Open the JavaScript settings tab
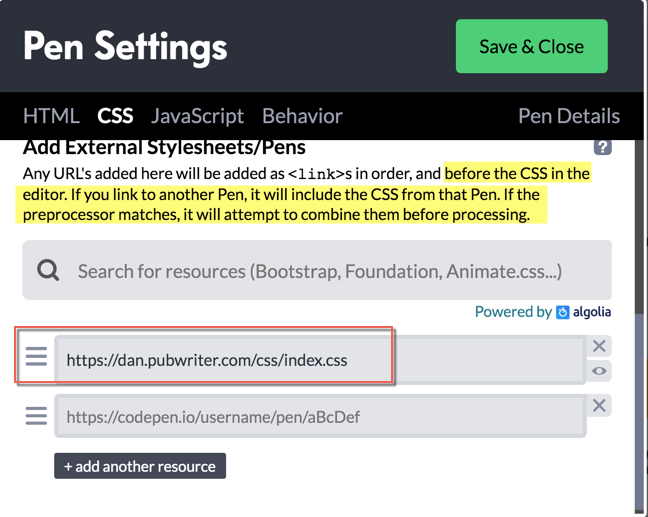The height and width of the screenshot is (517, 648). click(x=198, y=116)
